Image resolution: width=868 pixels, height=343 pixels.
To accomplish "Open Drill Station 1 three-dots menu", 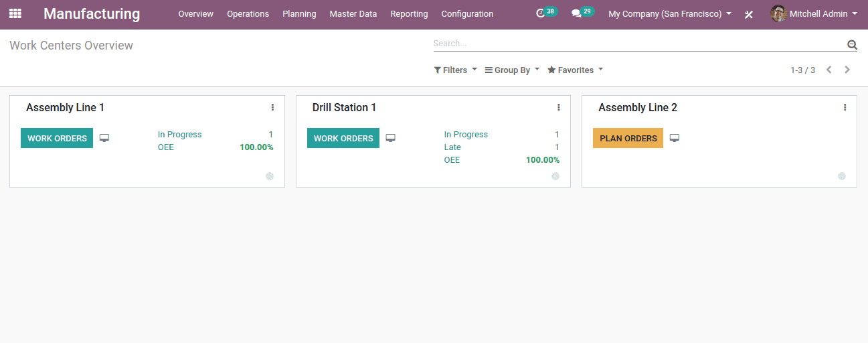I will [559, 107].
